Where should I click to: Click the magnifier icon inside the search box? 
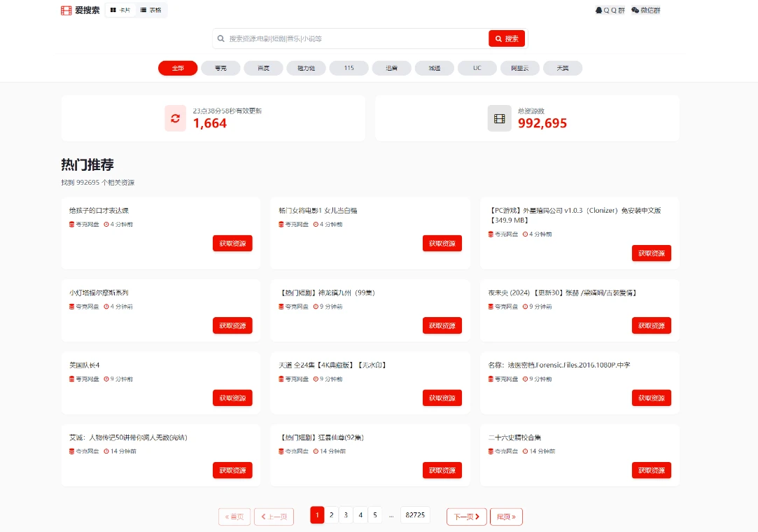(x=221, y=38)
